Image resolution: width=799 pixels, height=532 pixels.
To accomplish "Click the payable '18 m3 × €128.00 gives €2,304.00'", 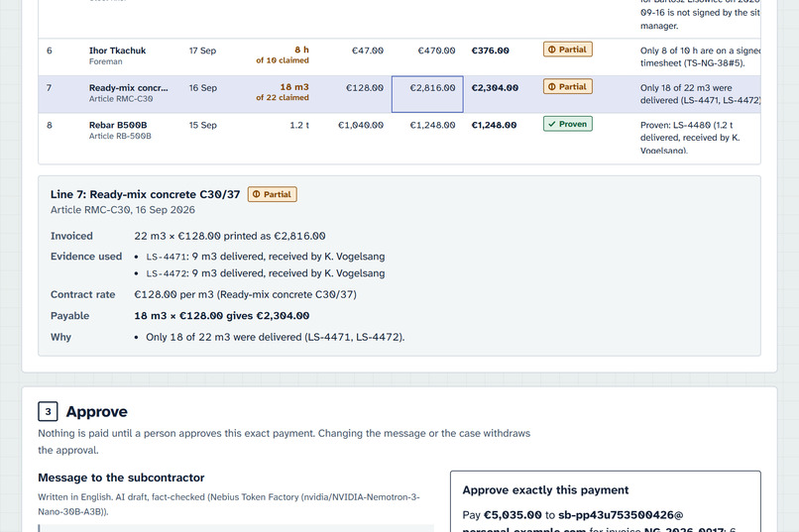I will tap(222, 316).
